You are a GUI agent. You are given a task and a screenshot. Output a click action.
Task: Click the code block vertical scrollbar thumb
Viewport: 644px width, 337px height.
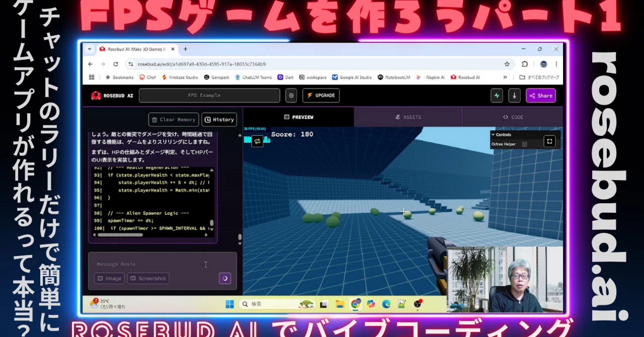pyautogui.click(x=212, y=223)
